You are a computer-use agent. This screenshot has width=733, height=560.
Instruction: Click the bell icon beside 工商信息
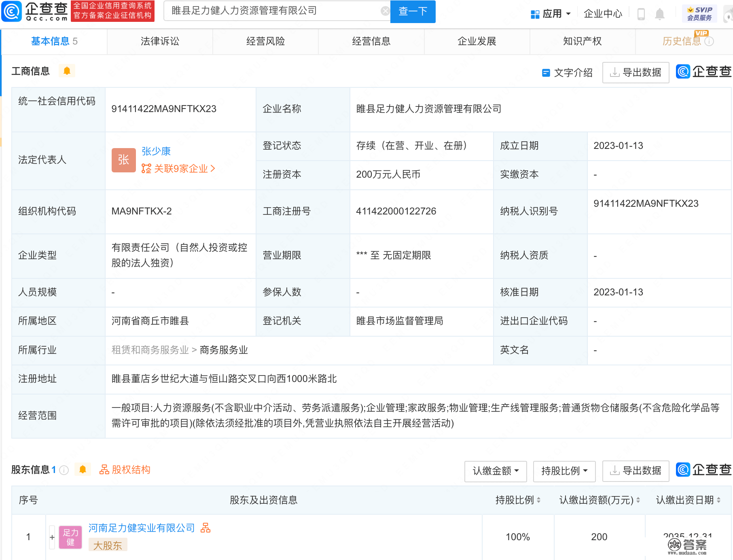[x=67, y=71]
